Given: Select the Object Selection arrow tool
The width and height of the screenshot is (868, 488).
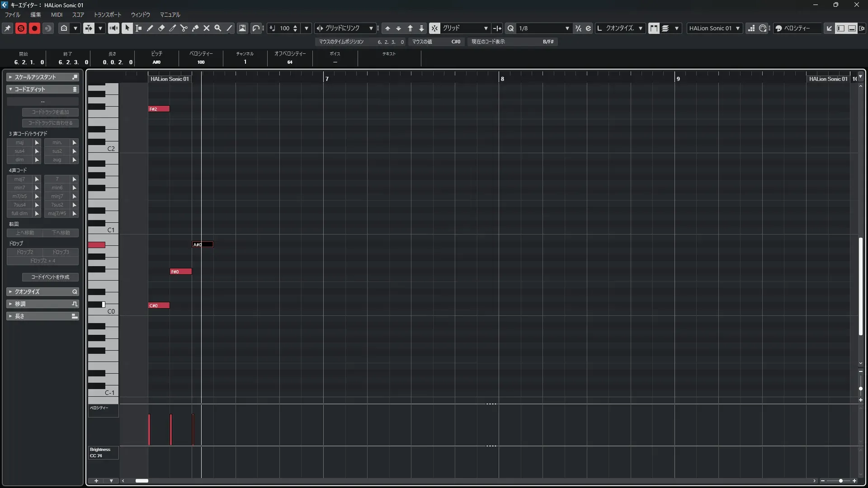Looking at the screenshot, I should pyautogui.click(x=127, y=28).
